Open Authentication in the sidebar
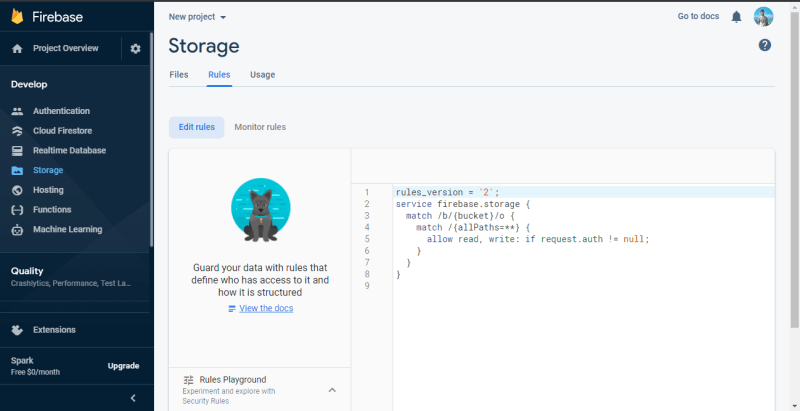This screenshot has height=411, width=800. [x=61, y=111]
